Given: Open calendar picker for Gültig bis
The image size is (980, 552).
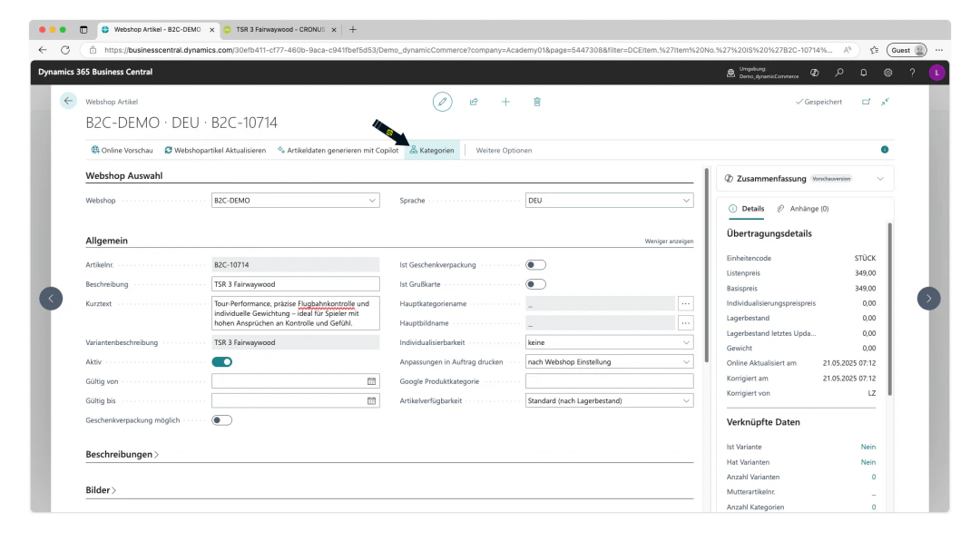Looking at the screenshot, I should point(371,400).
